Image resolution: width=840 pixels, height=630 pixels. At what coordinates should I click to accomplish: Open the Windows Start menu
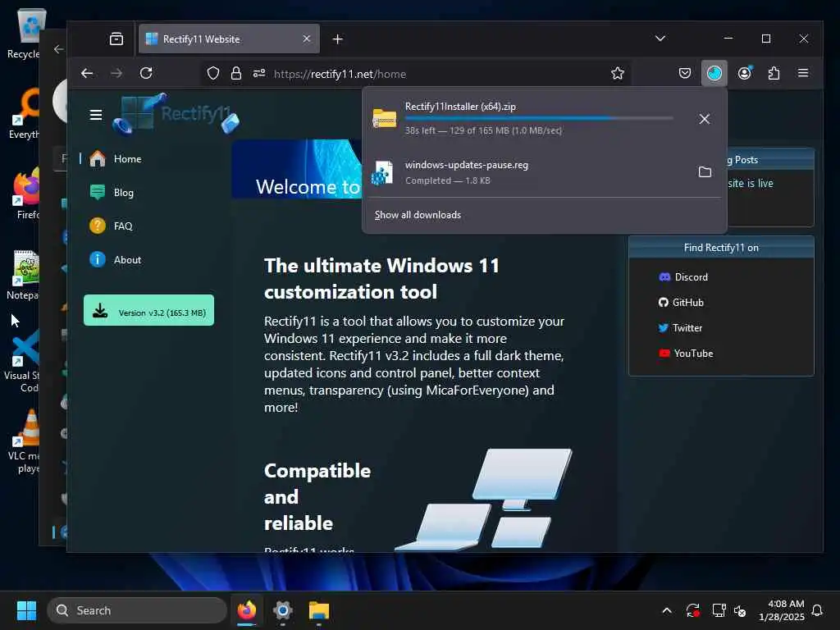[x=26, y=610]
